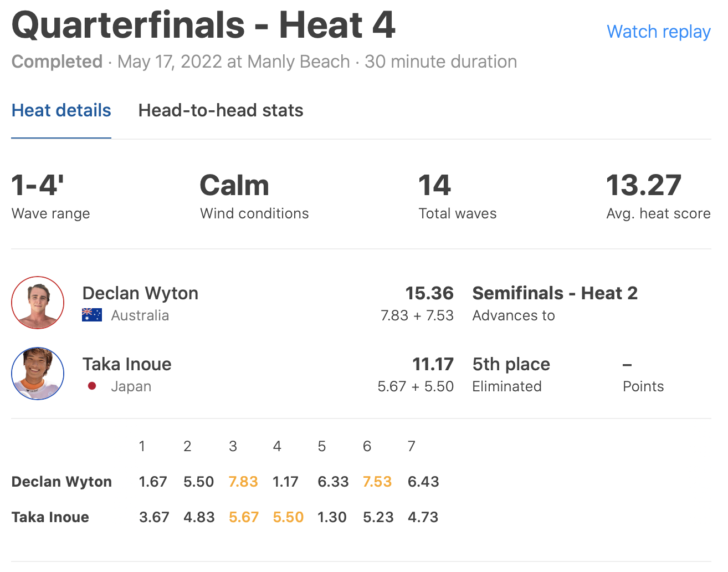Go to Semifinals - Heat 2
This screenshot has width=728, height=572.
tap(555, 293)
